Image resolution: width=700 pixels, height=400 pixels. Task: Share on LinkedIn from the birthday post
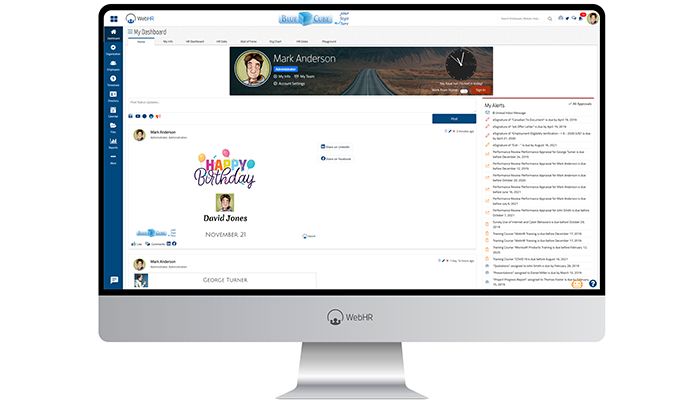point(335,146)
